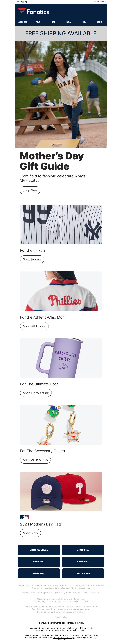Click the unsubscribe from marketing emails link
The width and height of the screenshot is (122, 644).
[61, 623]
